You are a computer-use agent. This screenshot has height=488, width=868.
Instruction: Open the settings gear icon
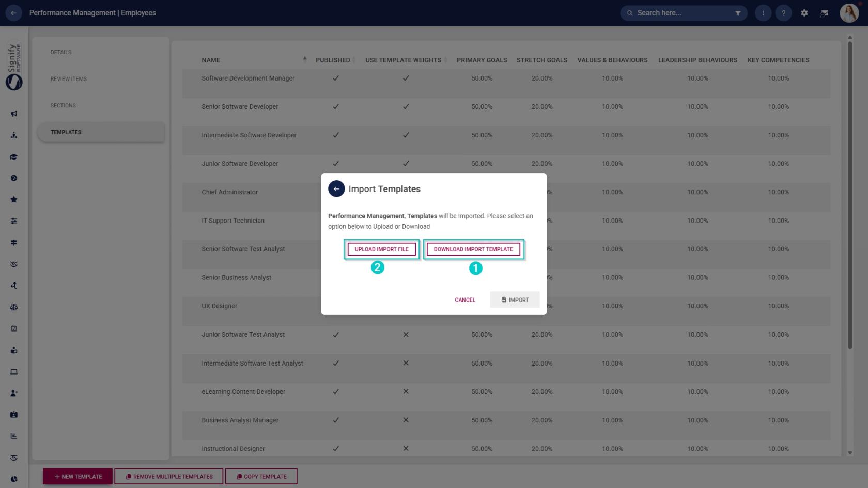804,13
